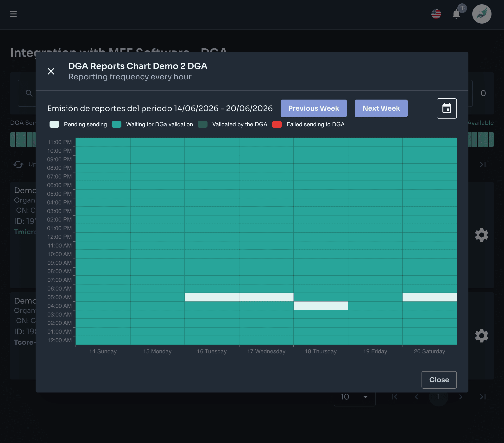Image resolution: width=504 pixels, height=443 pixels.
Task: Open the notifications bell
Action: click(456, 14)
